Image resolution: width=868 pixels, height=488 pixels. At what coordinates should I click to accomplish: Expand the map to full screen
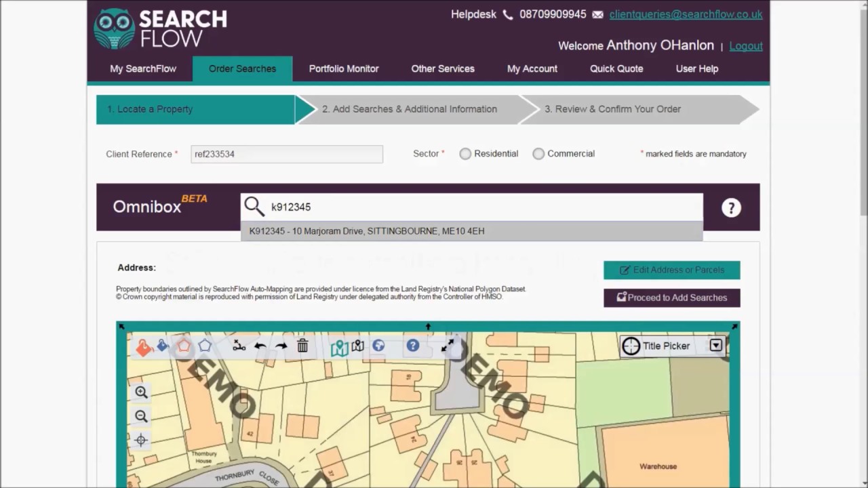pyautogui.click(x=448, y=346)
